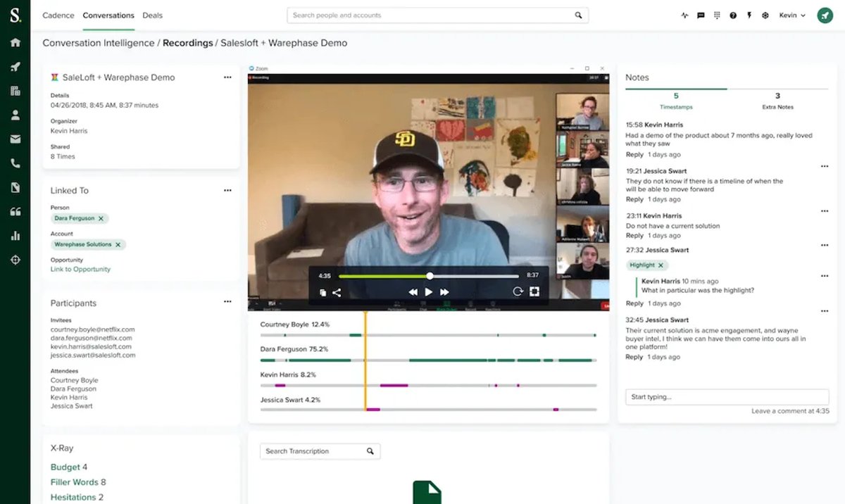Rewind the recording
845x504 pixels.
pyautogui.click(x=413, y=292)
